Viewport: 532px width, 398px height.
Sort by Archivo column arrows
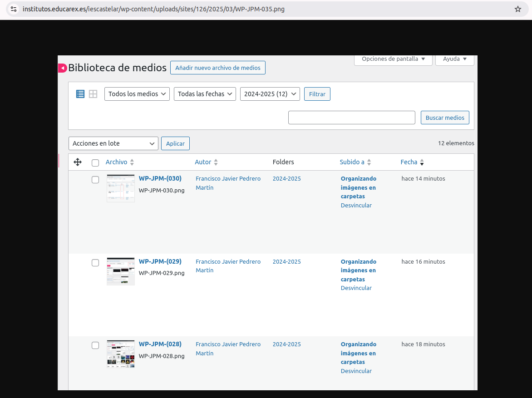pyautogui.click(x=132, y=162)
